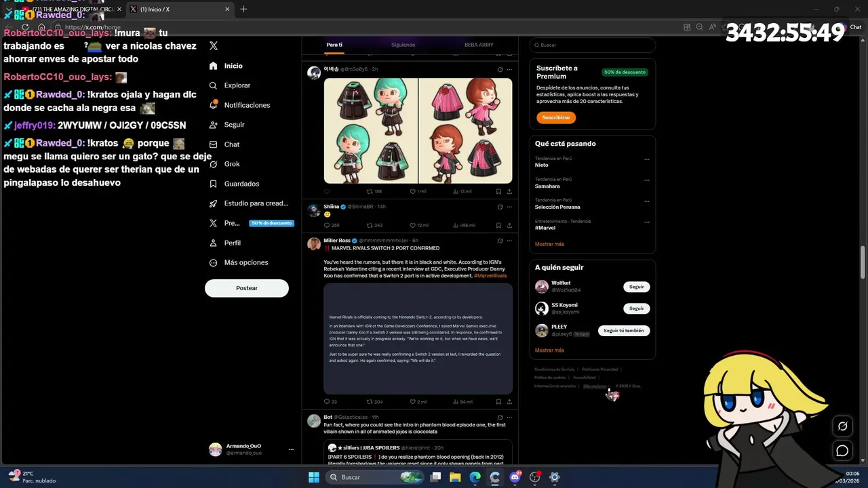Switch to the Siguiendo tab
The height and width of the screenshot is (488, 868).
403,45
